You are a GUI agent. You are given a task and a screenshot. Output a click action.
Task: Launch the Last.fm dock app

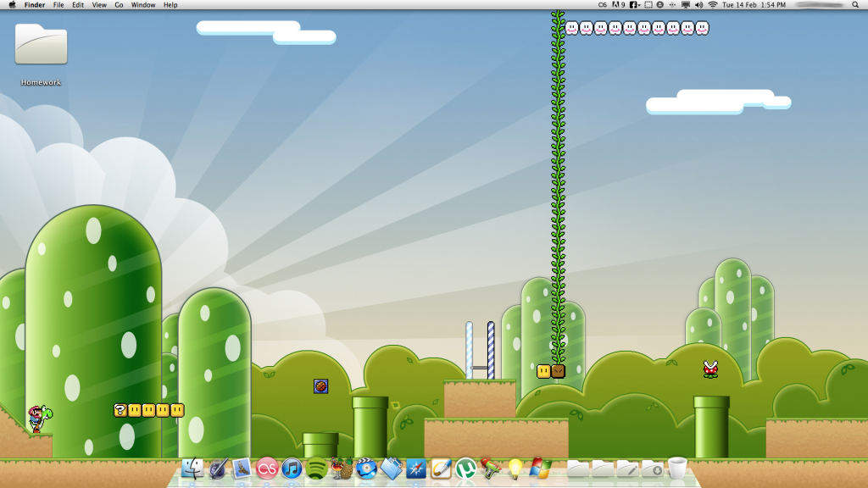(x=268, y=469)
